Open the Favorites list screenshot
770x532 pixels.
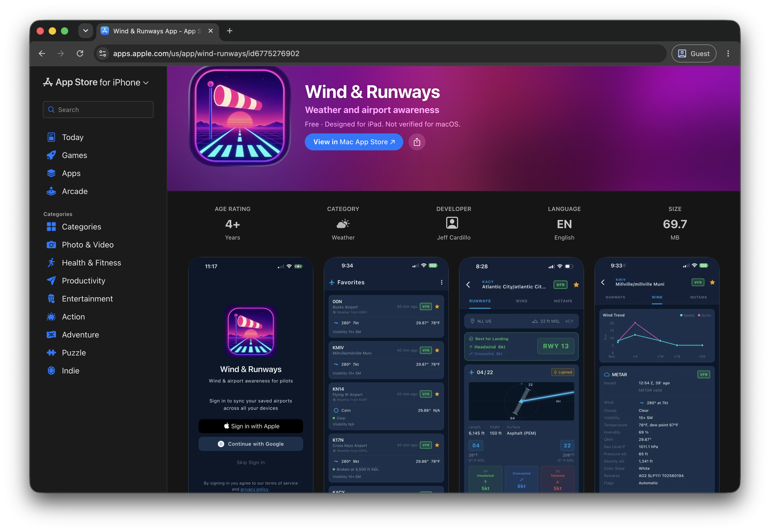pos(386,375)
